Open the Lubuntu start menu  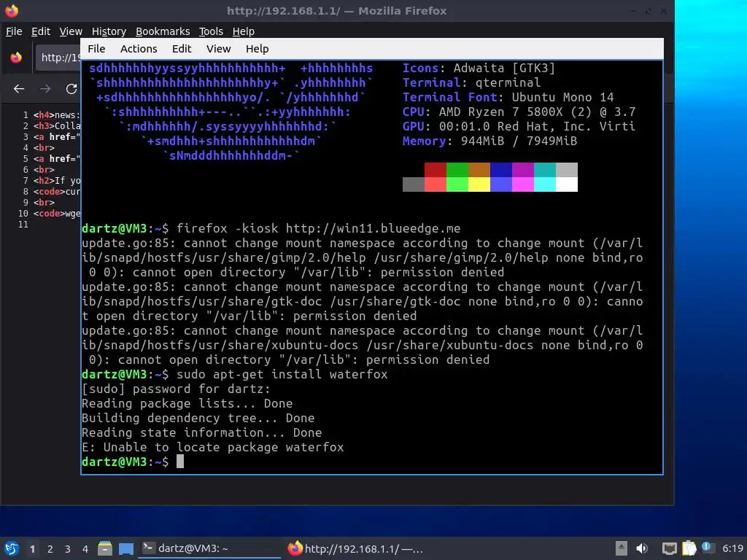pyautogui.click(x=12, y=548)
